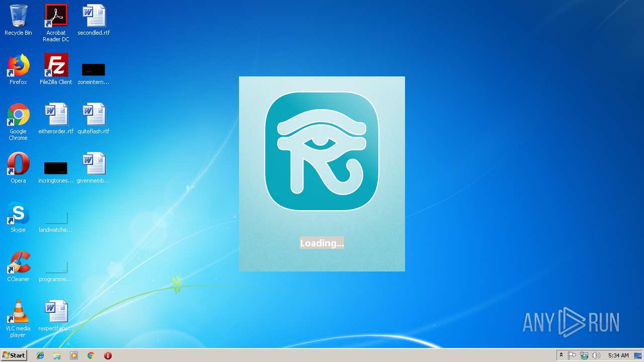Open Google Chrome desktop shortcut

[18, 122]
